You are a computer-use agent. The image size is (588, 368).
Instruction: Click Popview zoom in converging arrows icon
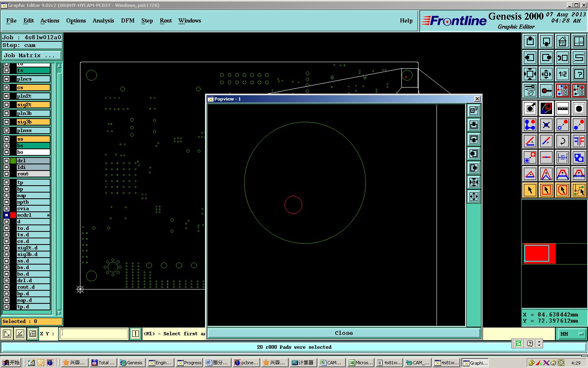coord(474,182)
